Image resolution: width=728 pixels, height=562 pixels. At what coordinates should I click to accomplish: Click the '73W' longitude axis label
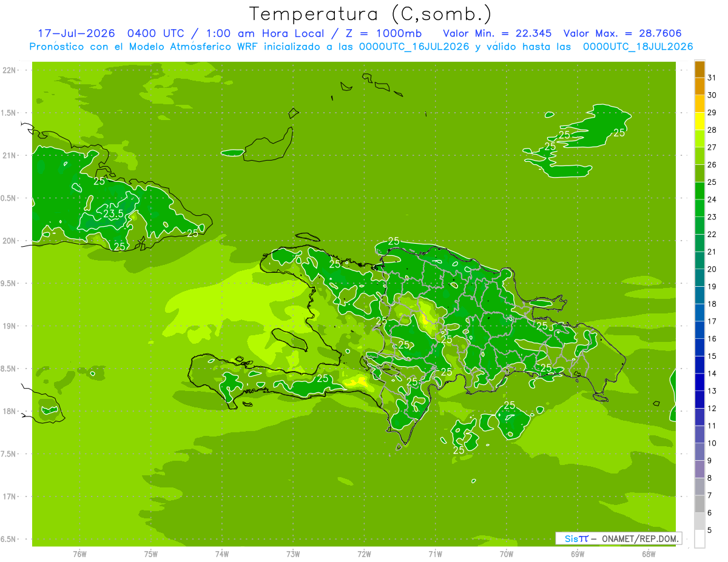coord(293,554)
